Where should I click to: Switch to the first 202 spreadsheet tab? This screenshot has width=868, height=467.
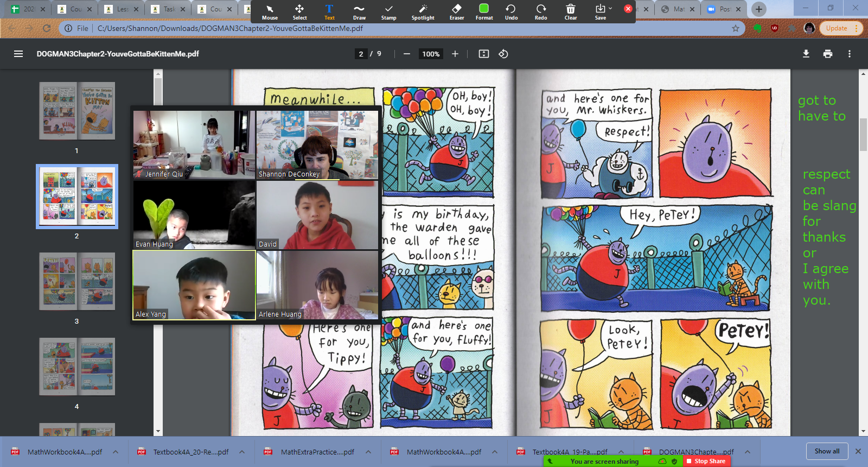[x=28, y=9]
